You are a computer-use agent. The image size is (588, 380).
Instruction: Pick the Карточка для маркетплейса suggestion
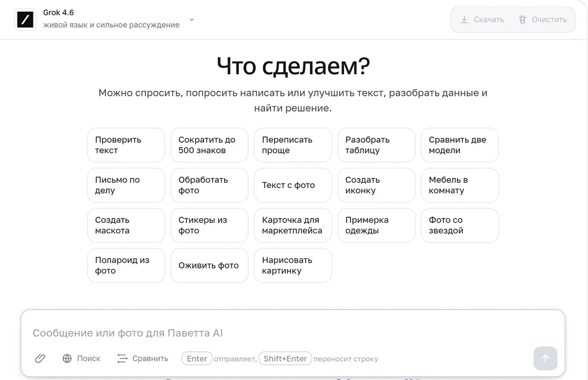click(293, 225)
